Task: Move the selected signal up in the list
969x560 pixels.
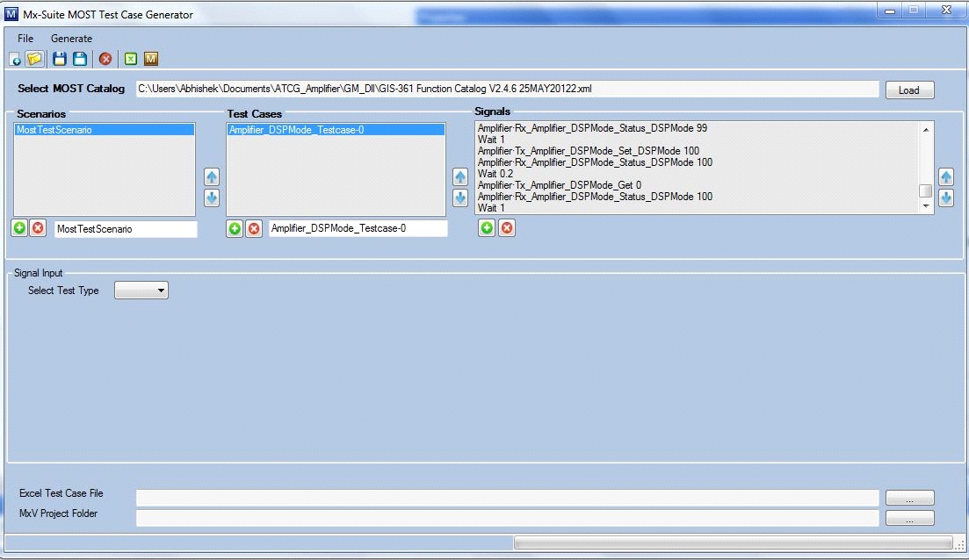Action: pos(946,177)
